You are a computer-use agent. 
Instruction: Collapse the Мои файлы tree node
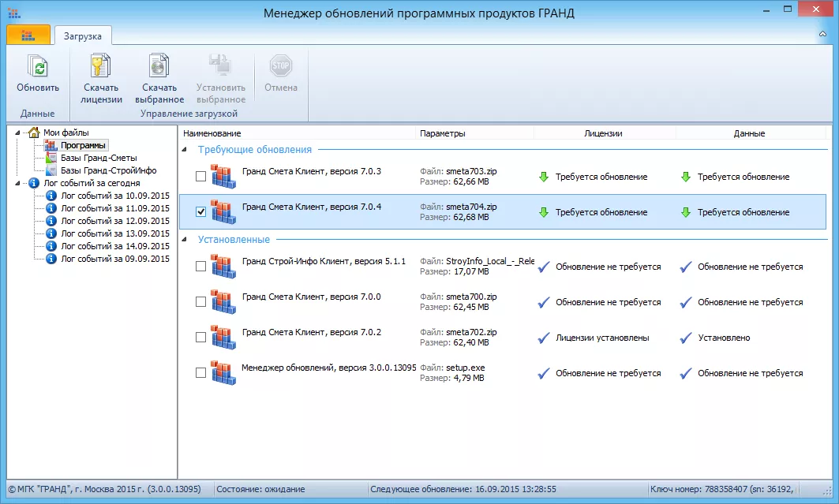pyautogui.click(x=17, y=133)
